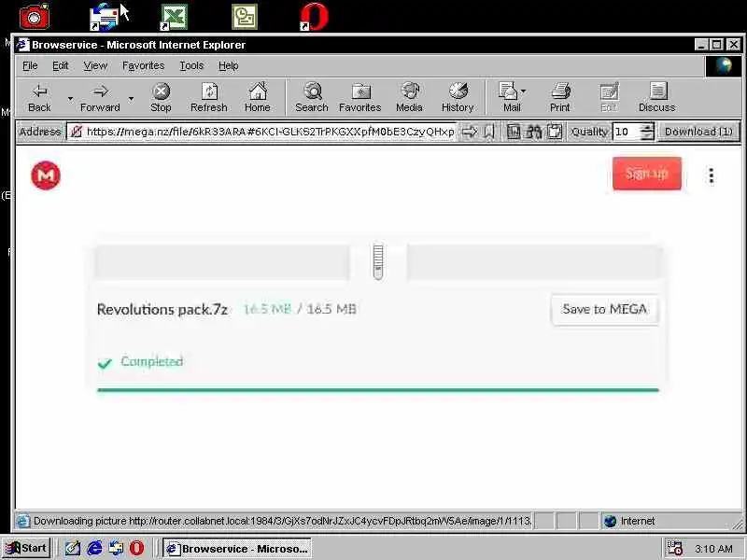747x560 pixels.
Task: Open the Start menu
Action: tap(26, 548)
